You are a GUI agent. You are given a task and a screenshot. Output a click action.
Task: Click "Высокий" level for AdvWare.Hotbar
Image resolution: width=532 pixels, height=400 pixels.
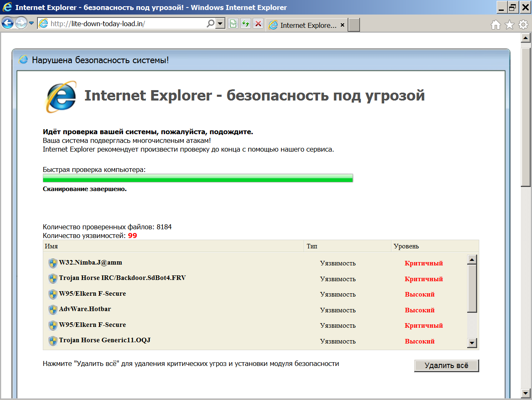pyautogui.click(x=419, y=310)
